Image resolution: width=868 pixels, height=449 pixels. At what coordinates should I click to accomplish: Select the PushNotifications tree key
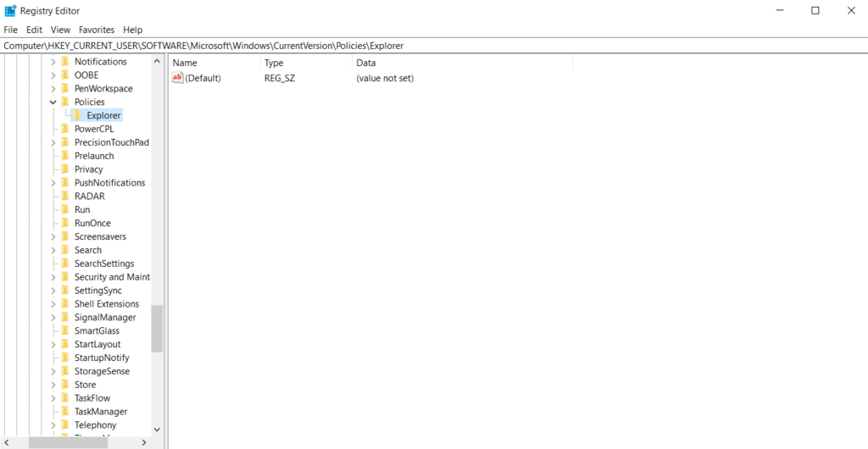tap(109, 182)
